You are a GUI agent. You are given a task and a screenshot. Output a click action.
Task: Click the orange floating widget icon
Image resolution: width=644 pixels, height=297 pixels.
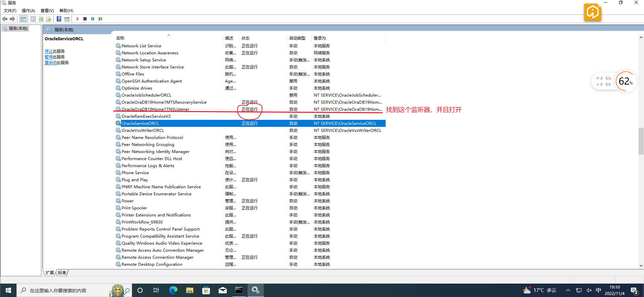click(593, 12)
